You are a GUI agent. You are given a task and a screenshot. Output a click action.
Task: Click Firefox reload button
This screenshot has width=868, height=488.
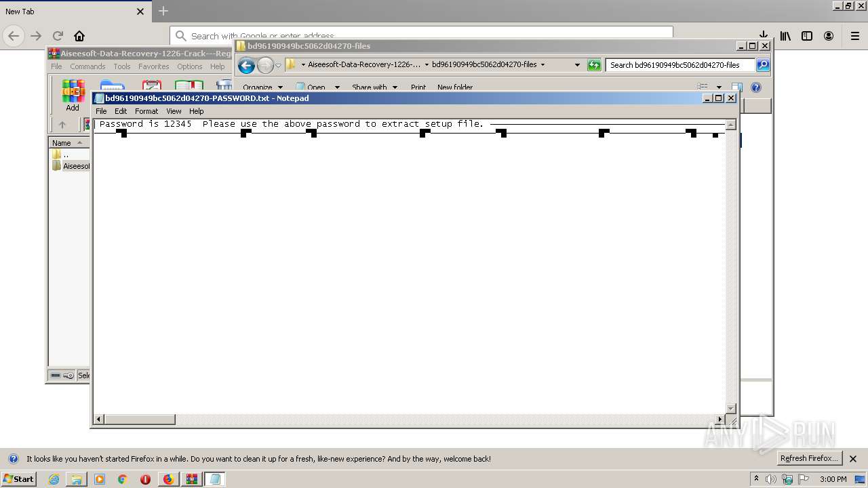click(58, 36)
